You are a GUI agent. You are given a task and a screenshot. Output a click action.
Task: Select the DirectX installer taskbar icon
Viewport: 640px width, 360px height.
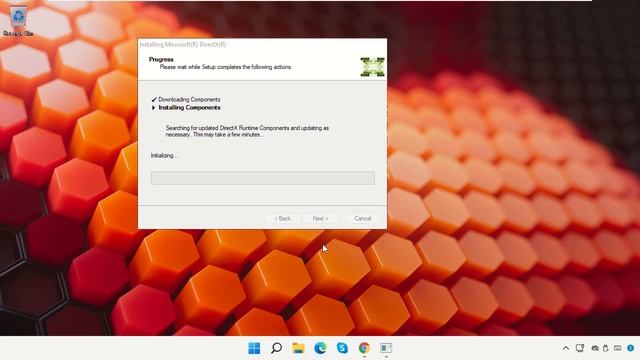[x=386, y=348]
